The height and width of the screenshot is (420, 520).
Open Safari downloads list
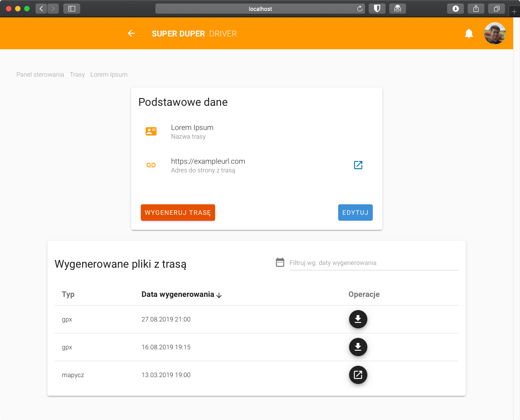click(455, 9)
